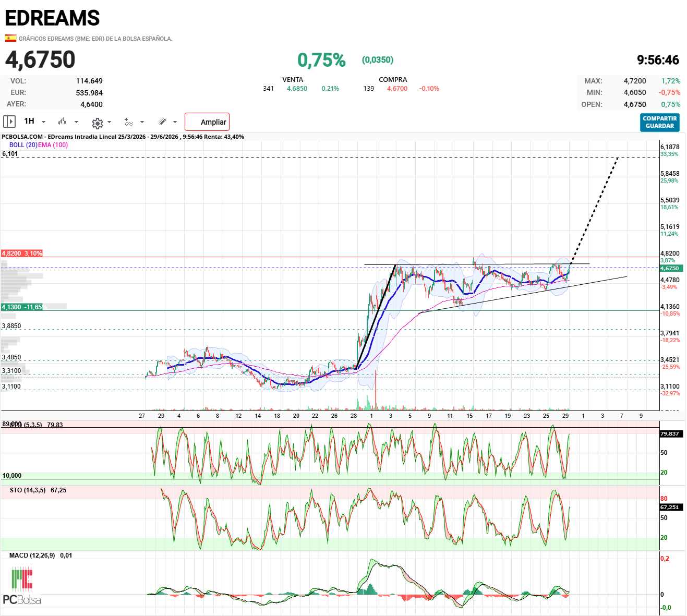Click the Spanish flag icon

[10, 38]
